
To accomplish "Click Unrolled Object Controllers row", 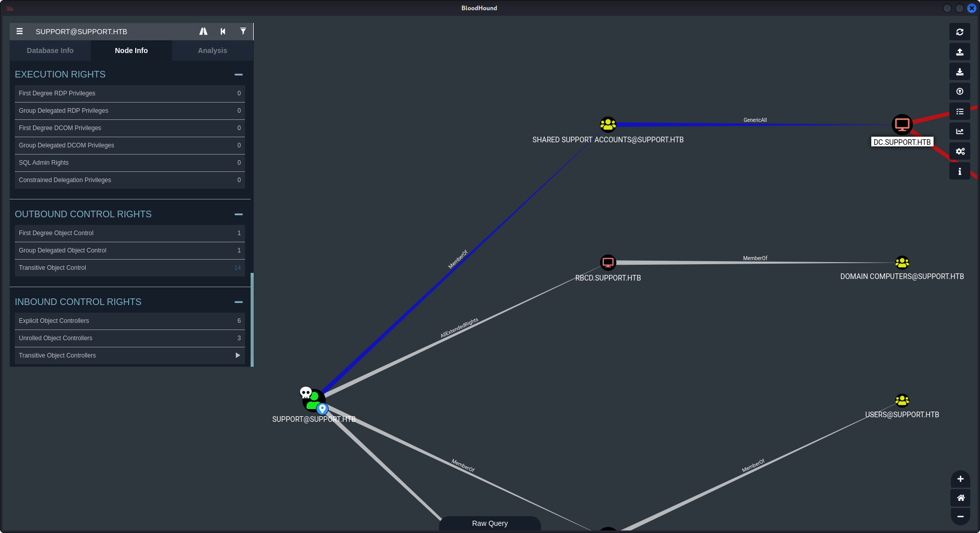I will (x=130, y=338).
